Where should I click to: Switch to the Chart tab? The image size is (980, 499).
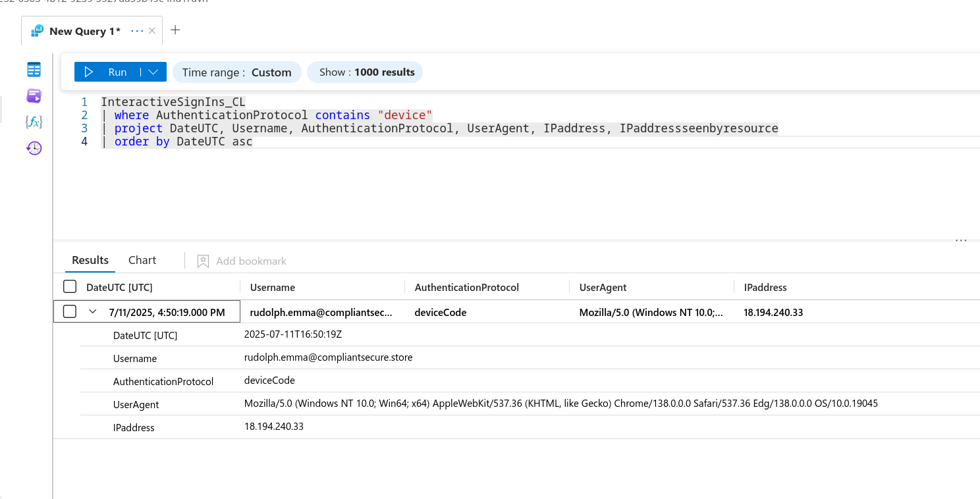[142, 260]
